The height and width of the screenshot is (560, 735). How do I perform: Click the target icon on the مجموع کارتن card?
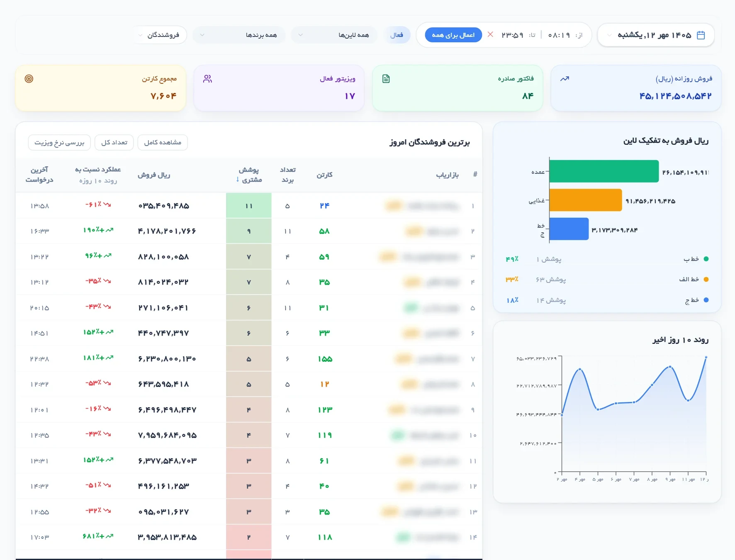(29, 79)
